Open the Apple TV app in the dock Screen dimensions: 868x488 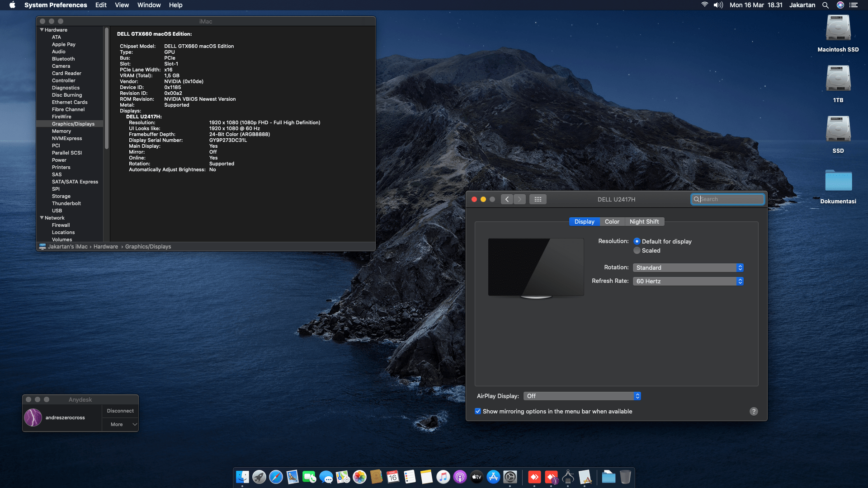(x=476, y=477)
